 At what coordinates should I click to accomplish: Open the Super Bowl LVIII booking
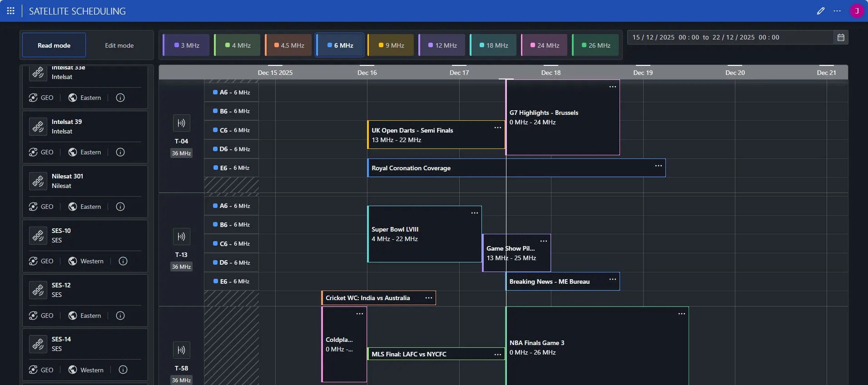424,234
